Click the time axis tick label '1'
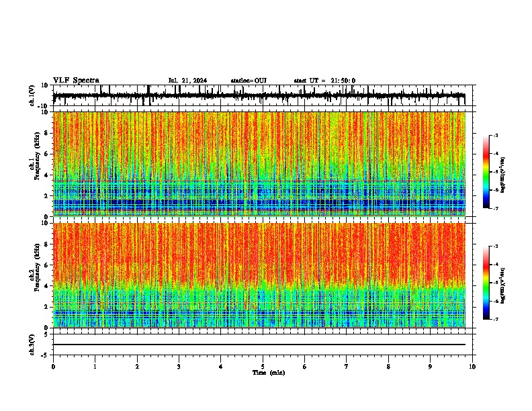Screen dimensions: 532x411 tap(95, 367)
